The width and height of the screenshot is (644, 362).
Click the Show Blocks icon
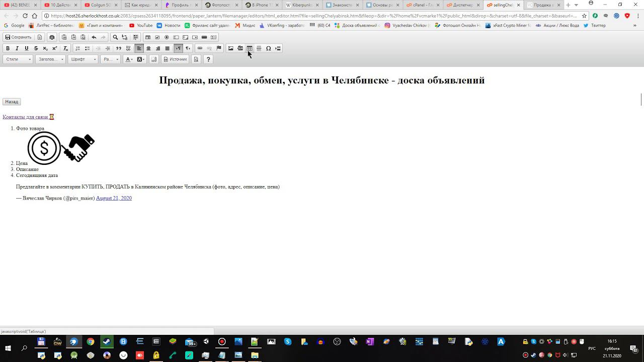pyautogui.click(x=154, y=59)
